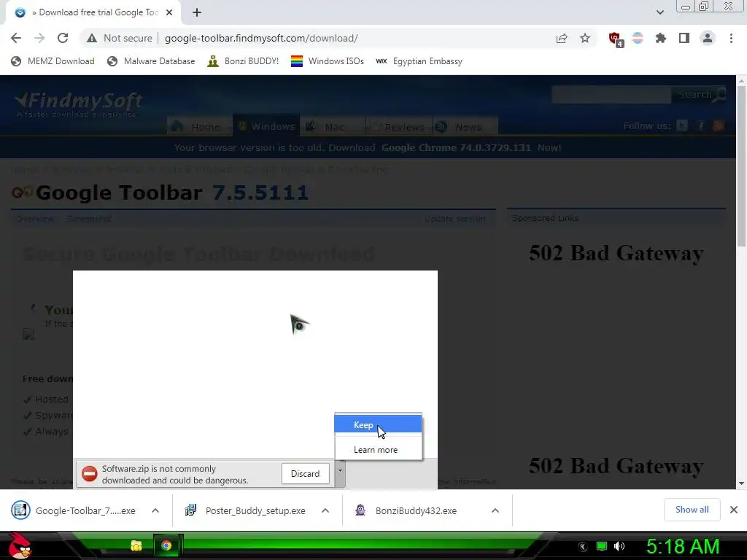Viewport: 747px width, 560px height.
Task: Click the scrollbar down arrow
Action: coord(741,483)
